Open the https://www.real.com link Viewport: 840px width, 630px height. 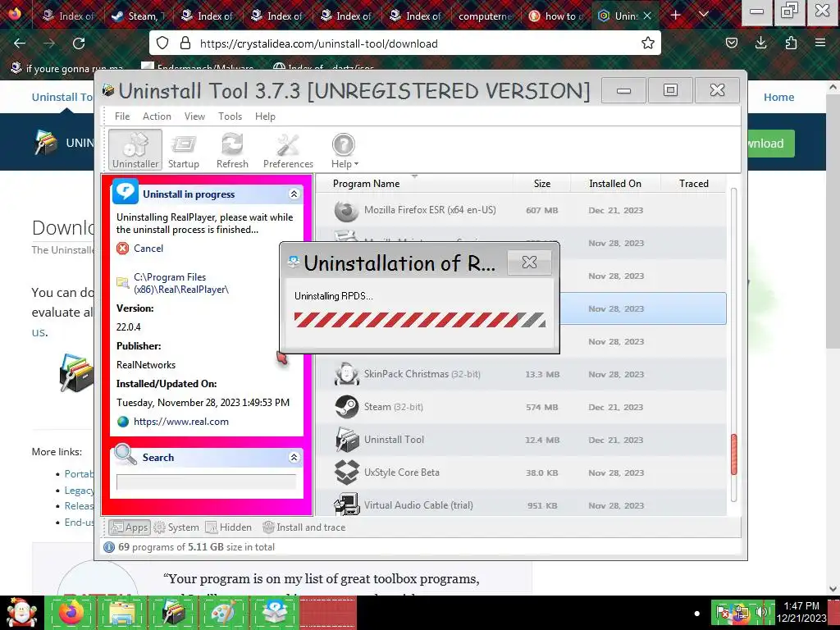pos(181,422)
